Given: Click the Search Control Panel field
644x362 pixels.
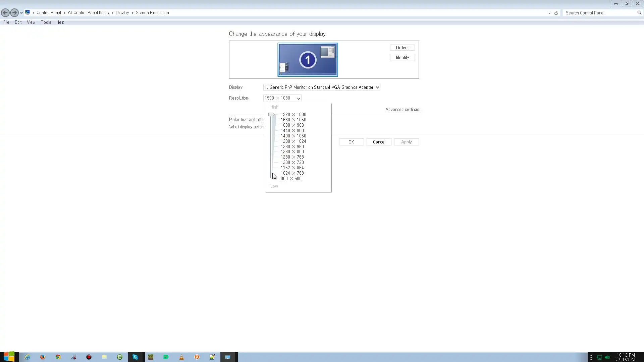Looking at the screenshot, I should tap(600, 13).
